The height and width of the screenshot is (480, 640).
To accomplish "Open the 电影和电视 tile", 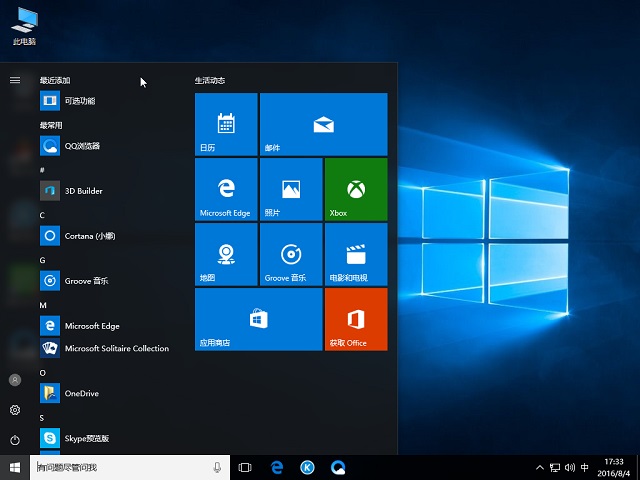I will pos(356,254).
